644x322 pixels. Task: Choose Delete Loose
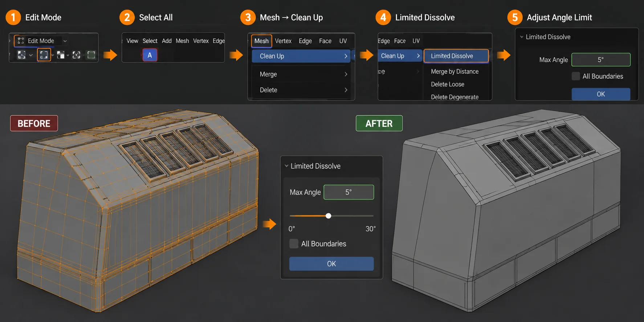[447, 84]
